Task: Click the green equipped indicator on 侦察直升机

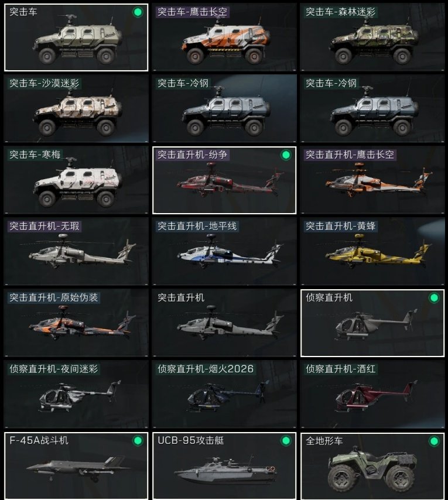Action: 434,298
